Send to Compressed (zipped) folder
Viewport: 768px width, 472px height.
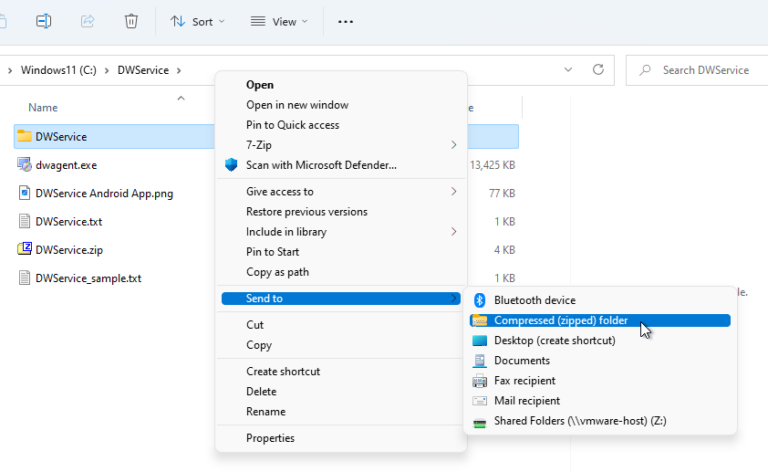coord(600,320)
